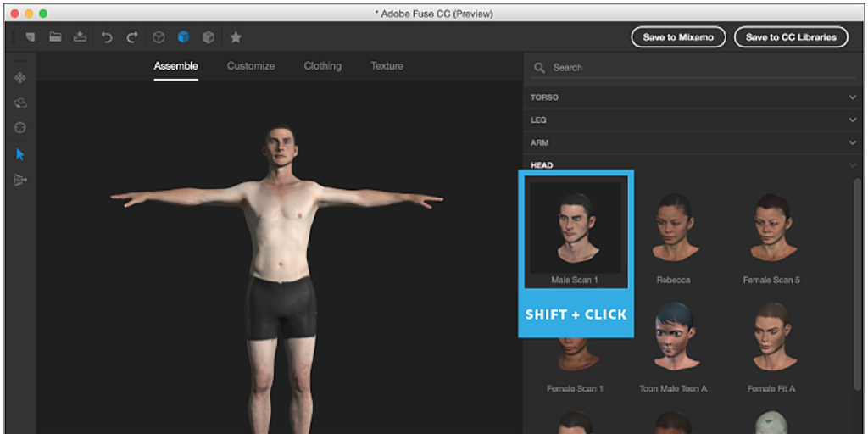Switch to the Customize tab
The height and width of the screenshot is (434, 868).
coord(251,66)
